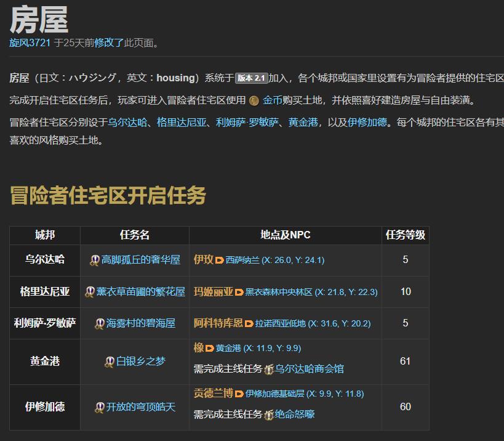This screenshot has width=504, height=441.
Task: Click the map marker icon next to 贡德兰博
Action: coord(241,394)
